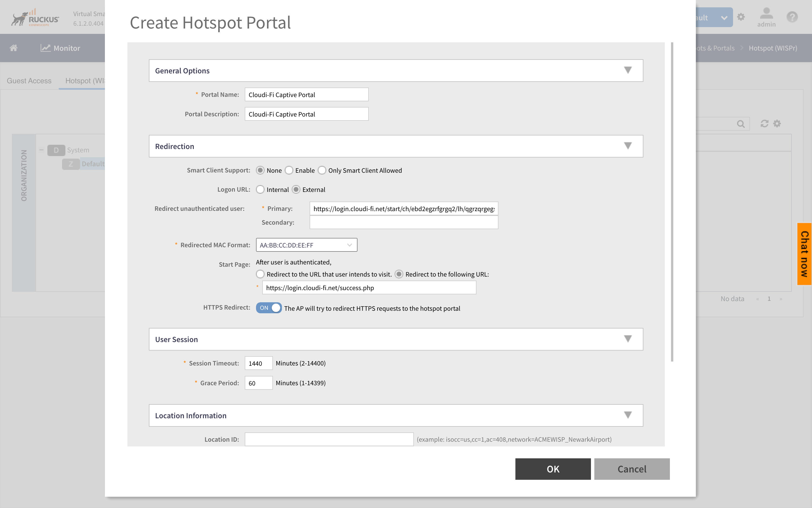Click page number 1 in pagination
This screenshot has height=508, width=812.
[x=769, y=299]
